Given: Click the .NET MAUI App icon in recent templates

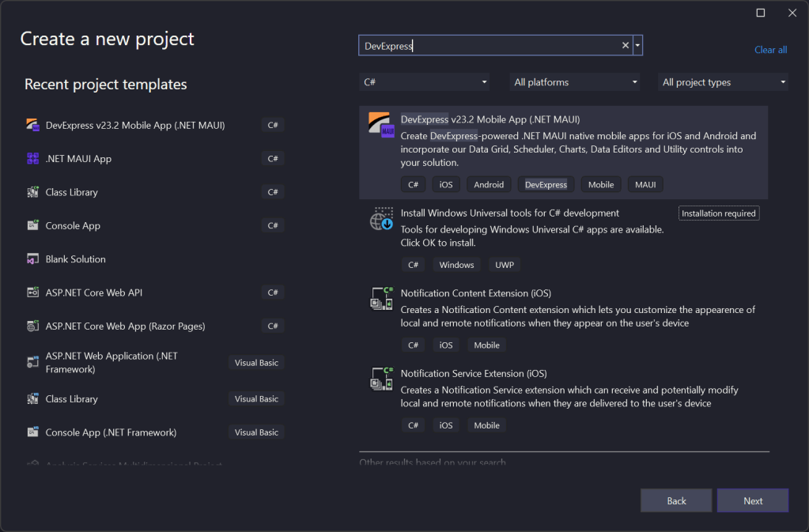Looking at the screenshot, I should point(32,159).
